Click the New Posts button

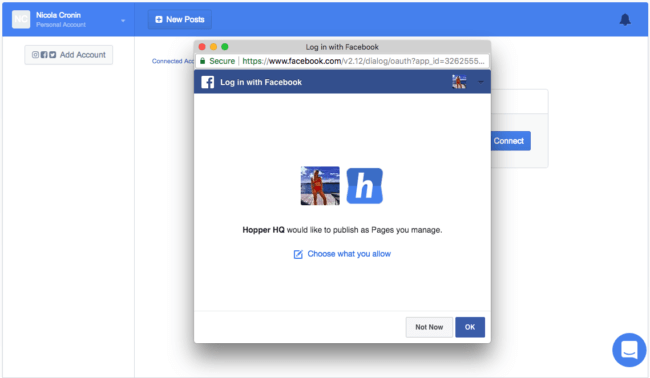(x=180, y=19)
